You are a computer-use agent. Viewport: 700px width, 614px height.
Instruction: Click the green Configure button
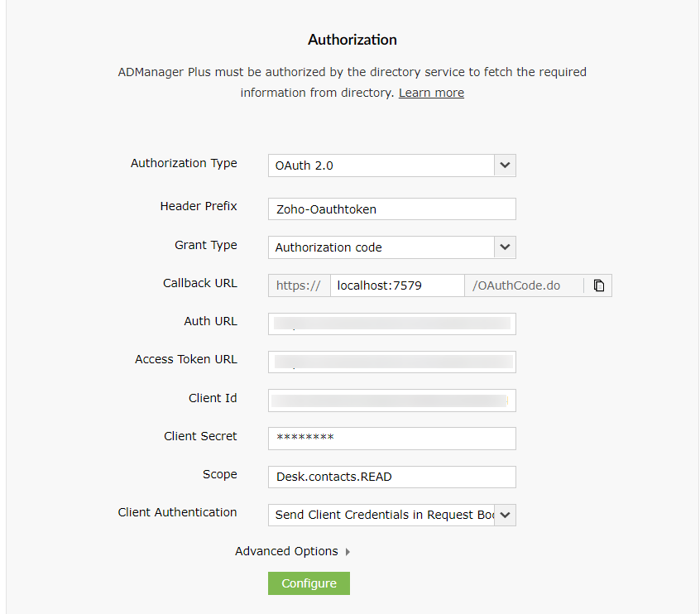[x=309, y=583]
